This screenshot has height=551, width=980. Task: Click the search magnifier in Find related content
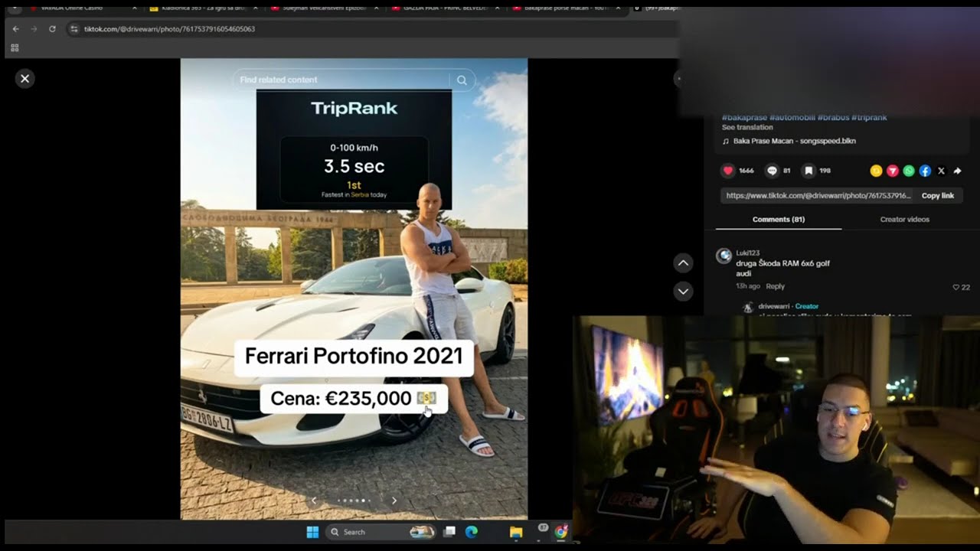click(462, 80)
